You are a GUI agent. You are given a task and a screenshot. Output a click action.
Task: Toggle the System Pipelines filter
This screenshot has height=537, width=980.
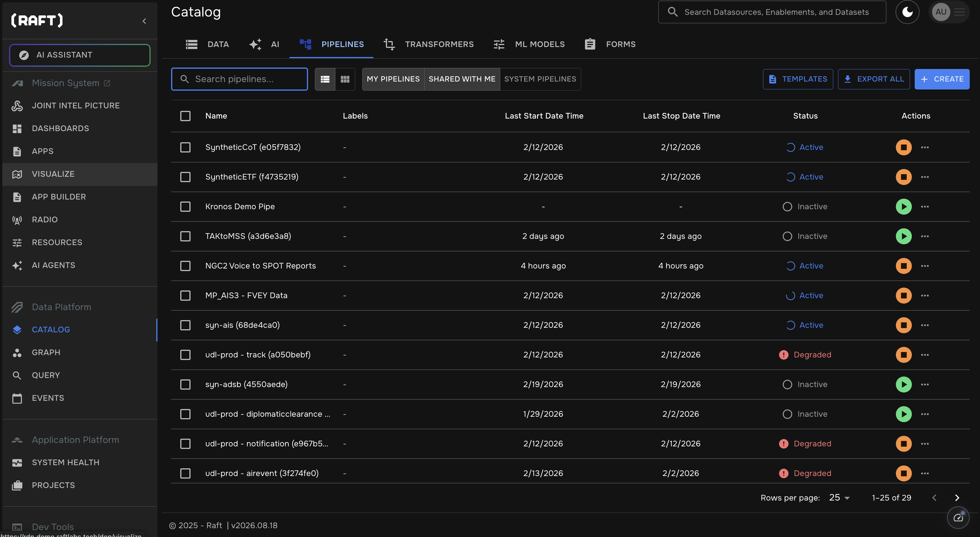pos(540,79)
